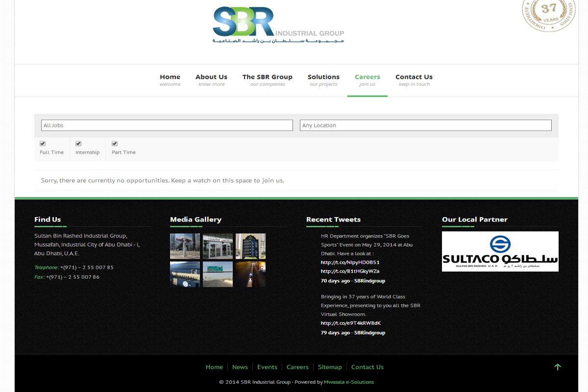Open the About Us menu

click(x=211, y=80)
